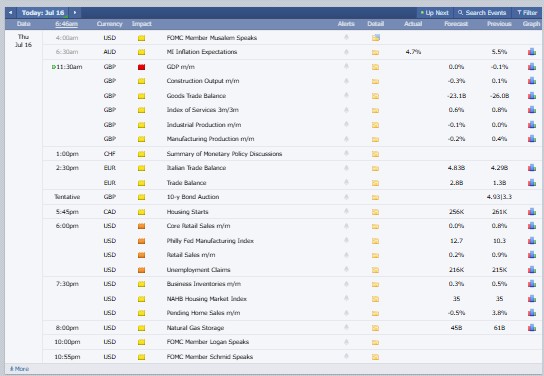Open the GDP m/m event
Image resolution: width=544 pixels, height=376 pixels.
pos(180,67)
